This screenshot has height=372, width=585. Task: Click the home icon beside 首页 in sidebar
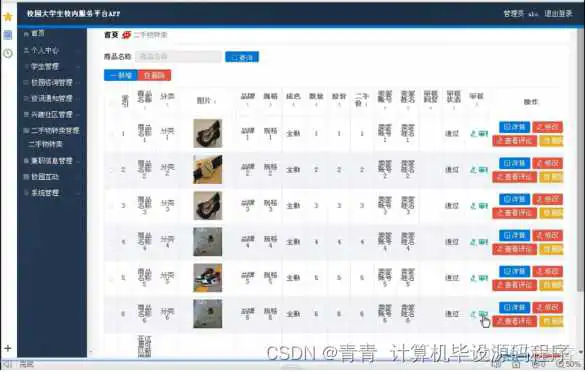pyautogui.click(x=26, y=34)
